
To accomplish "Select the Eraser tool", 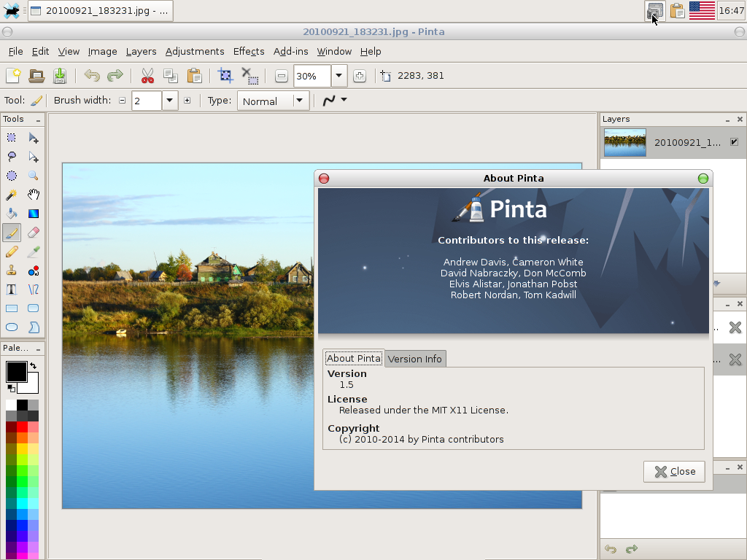I will pyautogui.click(x=34, y=233).
